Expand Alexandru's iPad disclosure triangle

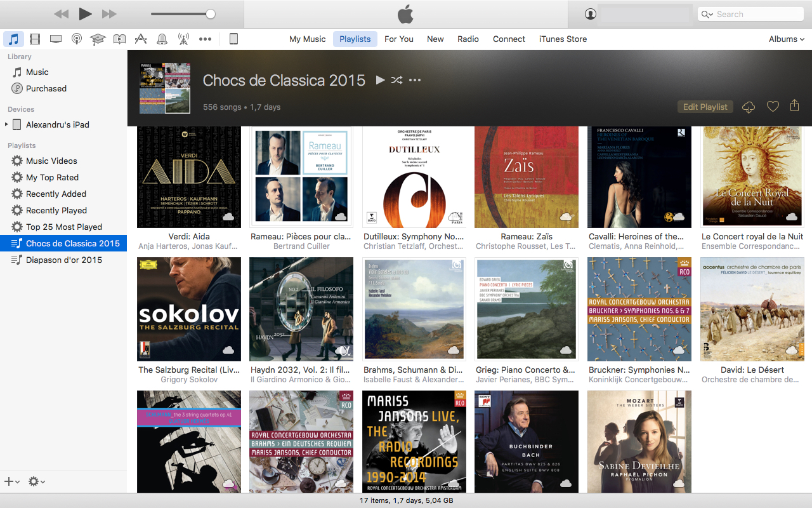coord(6,124)
